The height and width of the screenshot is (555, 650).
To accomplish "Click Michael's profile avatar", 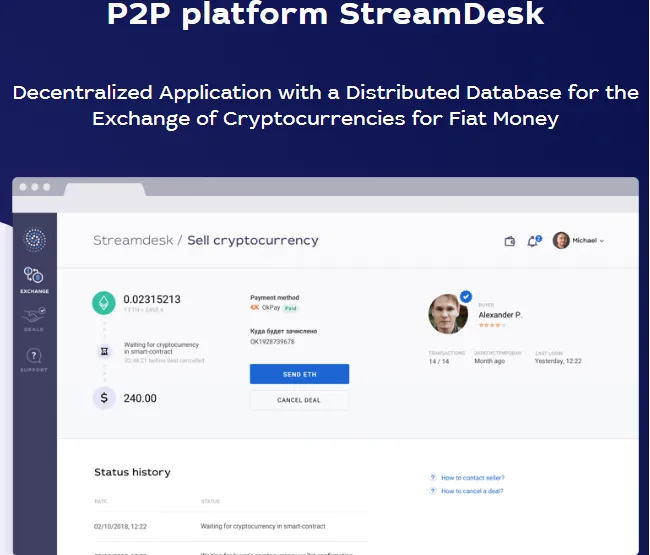I will coord(561,240).
